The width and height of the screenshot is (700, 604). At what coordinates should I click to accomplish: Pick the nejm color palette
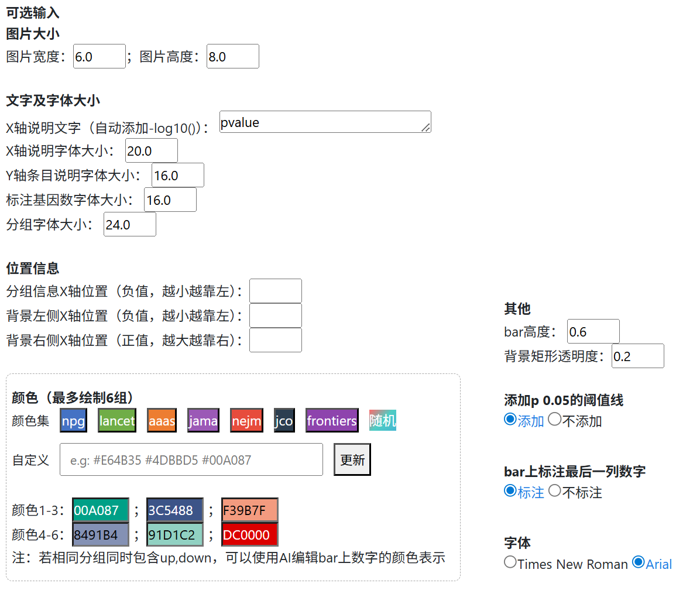[246, 420]
